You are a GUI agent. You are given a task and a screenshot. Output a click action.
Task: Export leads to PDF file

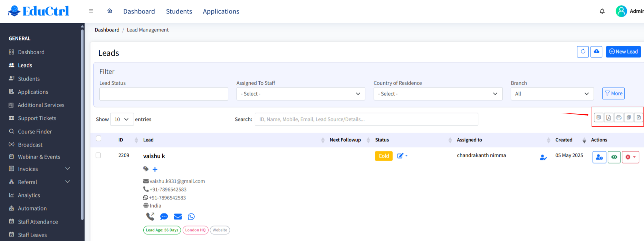tap(608, 118)
